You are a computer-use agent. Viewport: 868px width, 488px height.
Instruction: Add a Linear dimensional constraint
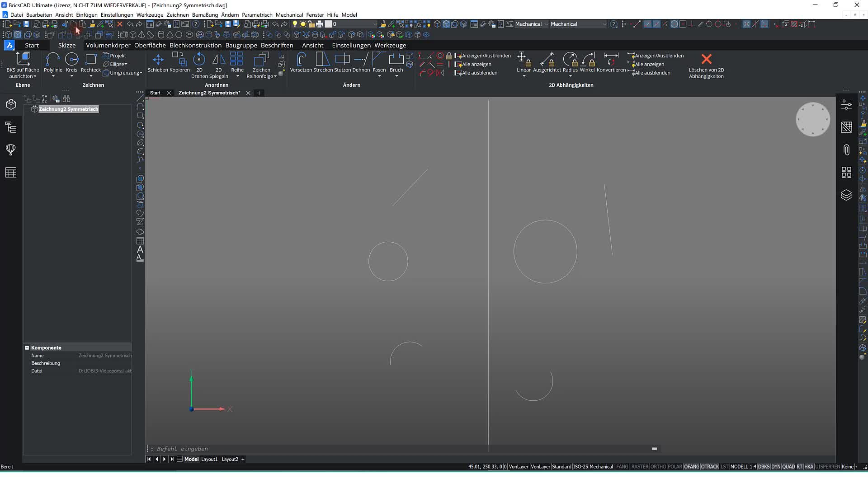pos(524,63)
